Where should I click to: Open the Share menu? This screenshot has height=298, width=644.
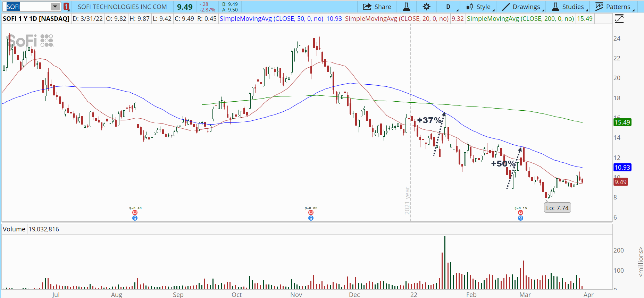click(x=377, y=7)
